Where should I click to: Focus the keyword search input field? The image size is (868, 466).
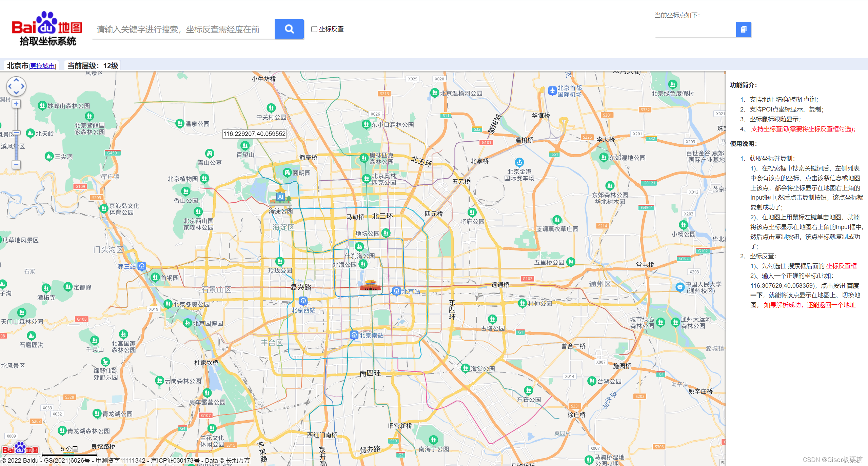click(183, 29)
